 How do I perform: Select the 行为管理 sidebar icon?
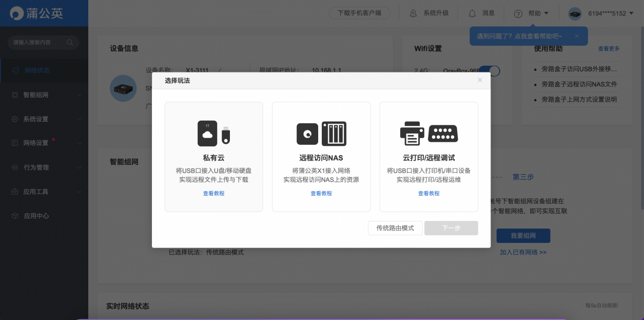(x=15, y=167)
